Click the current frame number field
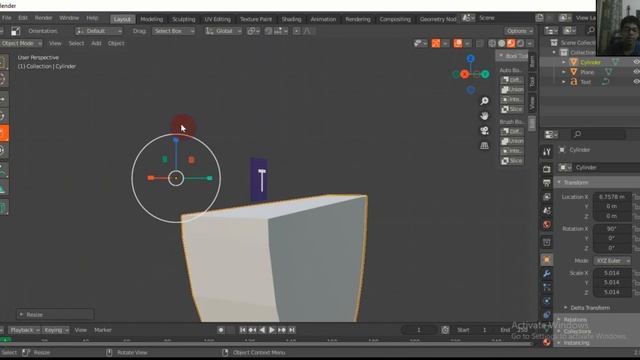Screen dimensions: 640x360 (x=419, y=330)
